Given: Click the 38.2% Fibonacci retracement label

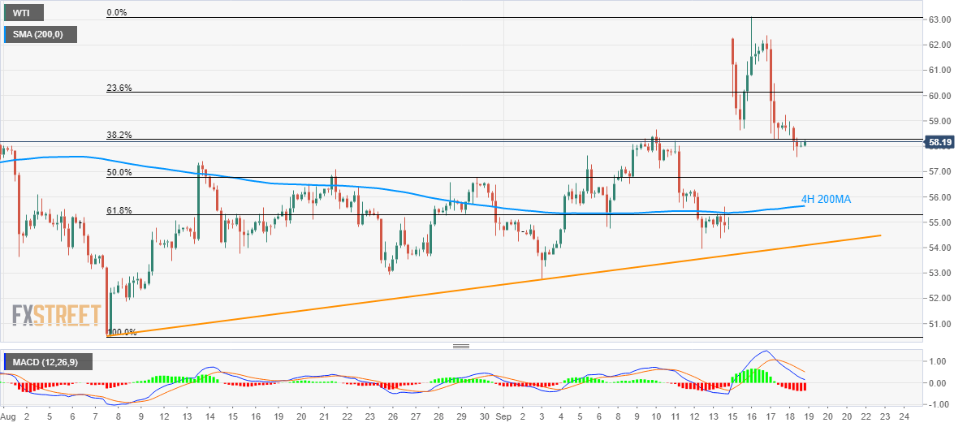Looking at the screenshot, I should coord(119,135).
